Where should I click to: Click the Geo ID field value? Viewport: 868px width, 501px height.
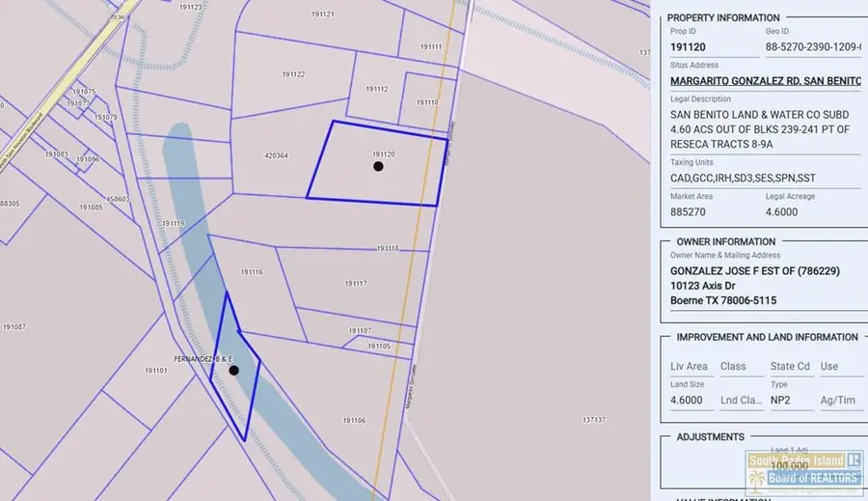[x=813, y=47]
